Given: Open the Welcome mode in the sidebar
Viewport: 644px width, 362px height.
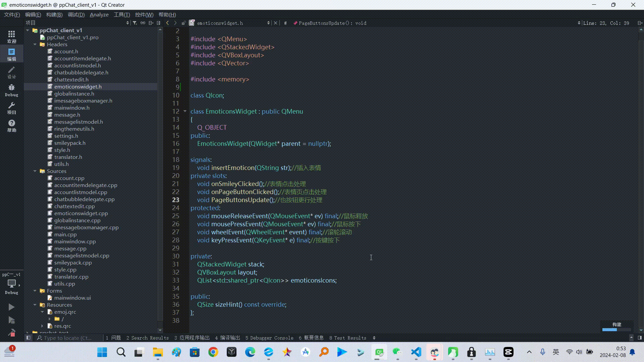Looking at the screenshot, I should (x=11, y=37).
